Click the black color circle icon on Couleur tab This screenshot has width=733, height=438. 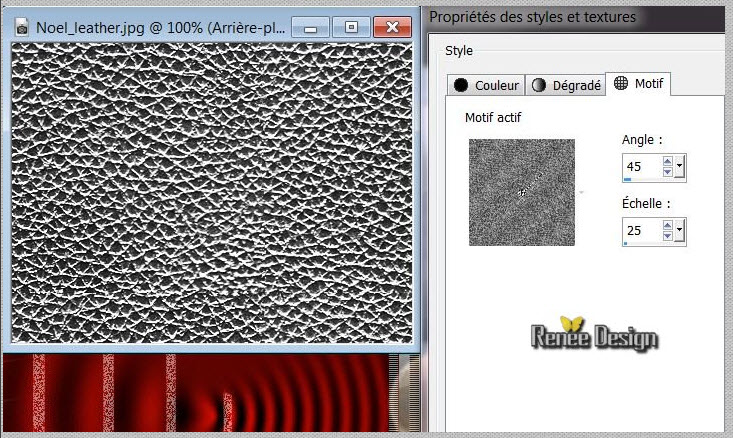461,85
